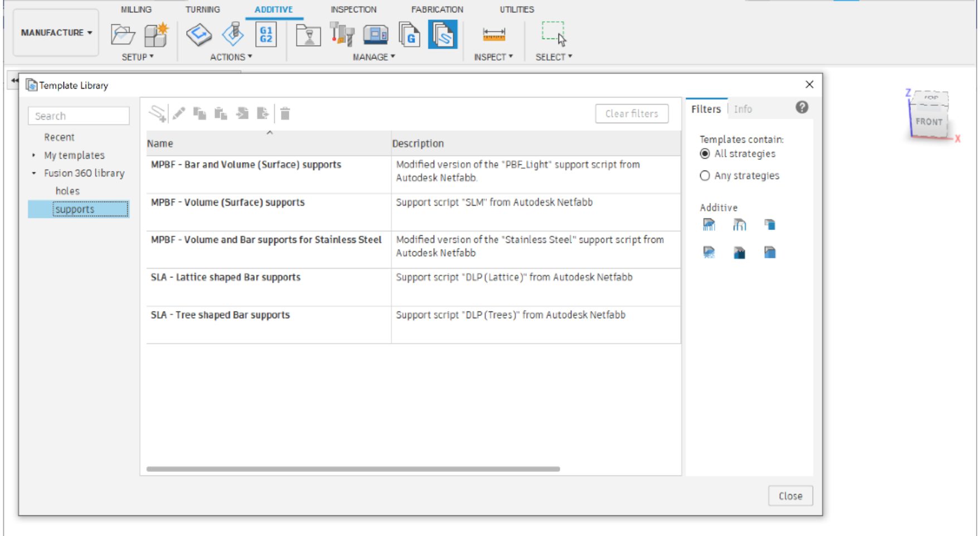Click the Close button in the dialog
The height and width of the screenshot is (536, 980).
[x=790, y=496]
